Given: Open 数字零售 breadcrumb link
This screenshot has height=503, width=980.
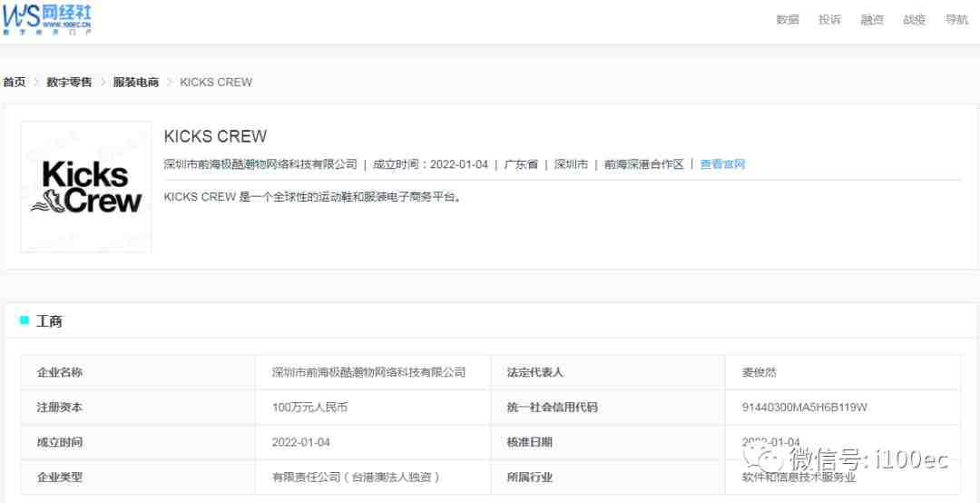Looking at the screenshot, I should tap(69, 82).
